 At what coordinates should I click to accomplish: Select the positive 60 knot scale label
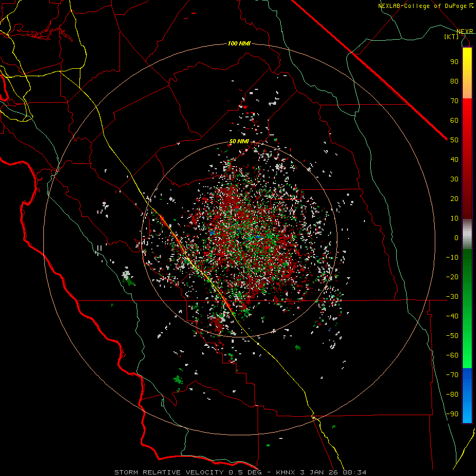(x=454, y=120)
